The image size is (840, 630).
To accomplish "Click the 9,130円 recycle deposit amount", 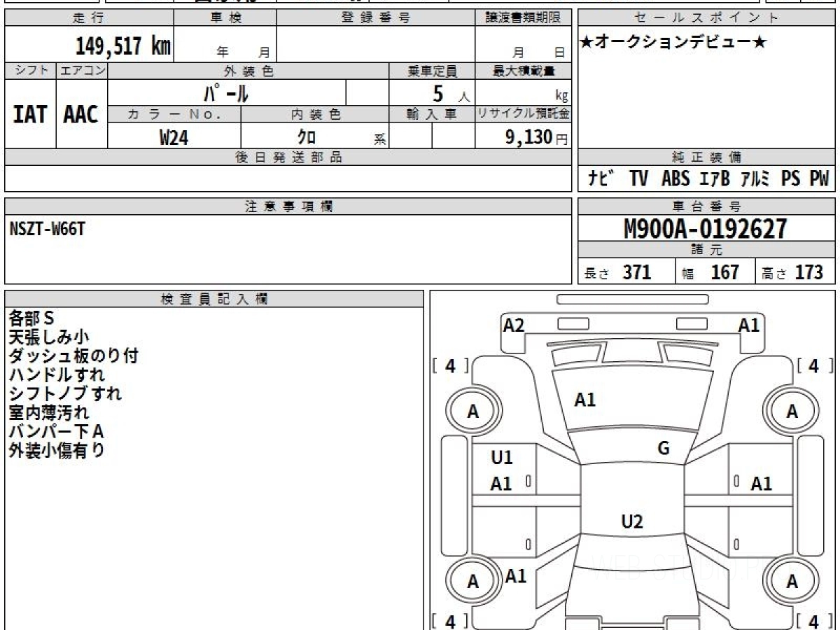I will click(537, 137).
